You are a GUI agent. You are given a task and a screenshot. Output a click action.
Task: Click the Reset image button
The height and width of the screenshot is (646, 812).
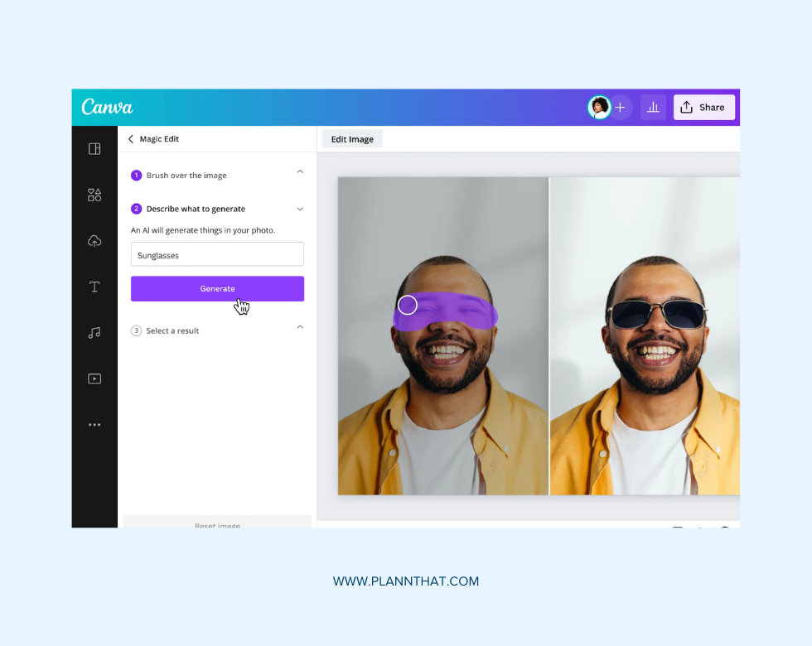pyautogui.click(x=217, y=523)
